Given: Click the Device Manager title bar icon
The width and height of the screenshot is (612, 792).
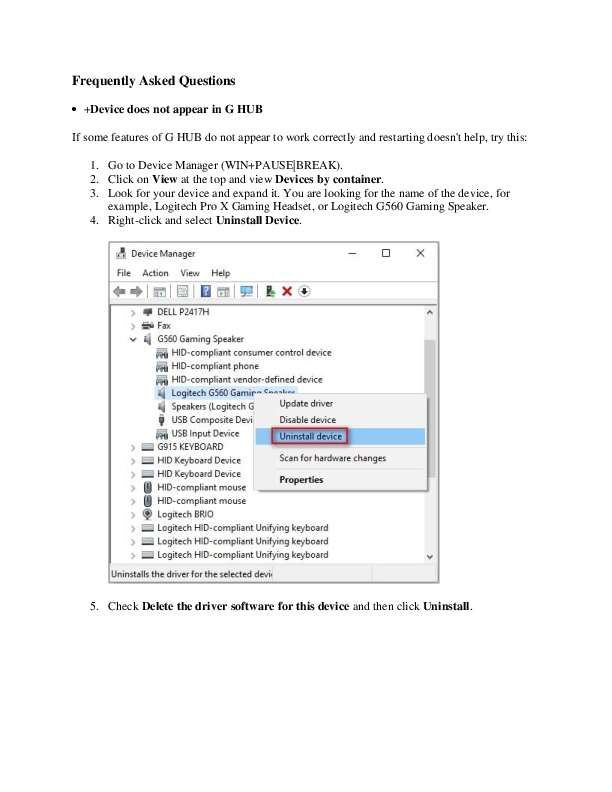Looking at the screenshot, I should [121, 253].
